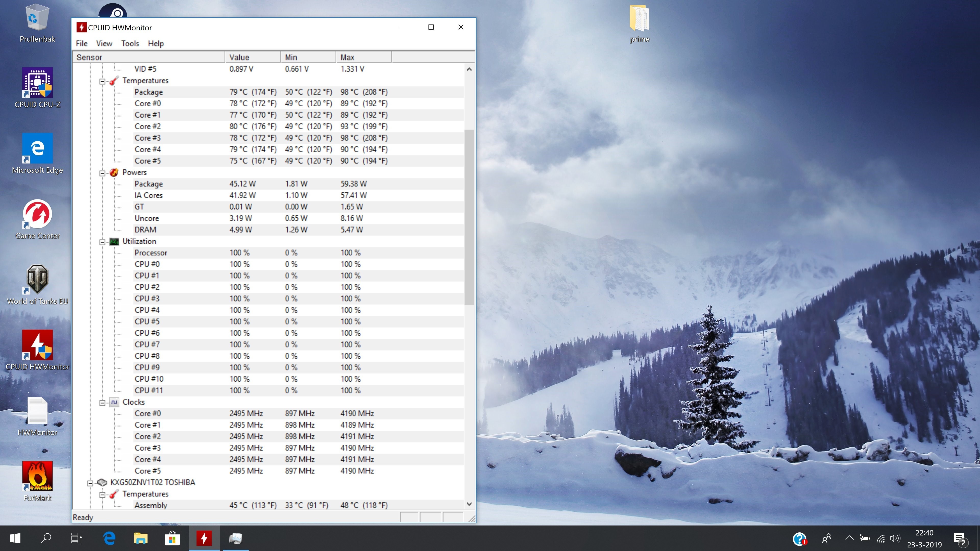Open the Tools menu
The height and width of the screenshot is (551, 980).
click(130, 43)
